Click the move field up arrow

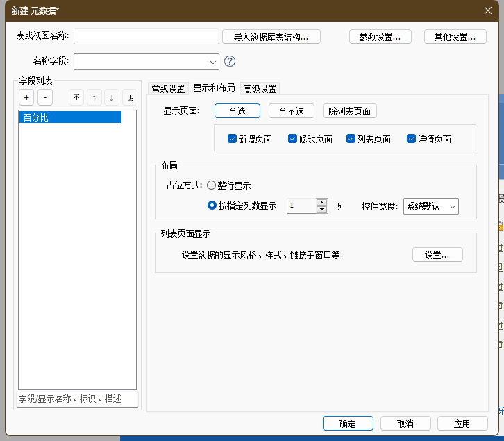pyautogui.click(x=94, y=98)
